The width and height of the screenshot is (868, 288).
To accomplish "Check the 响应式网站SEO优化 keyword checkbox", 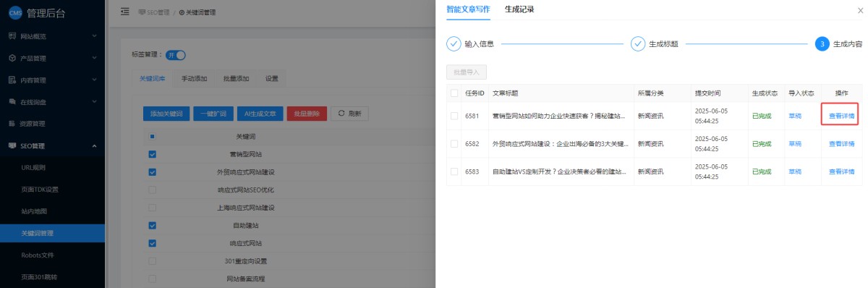I will (x=152, y=190).
